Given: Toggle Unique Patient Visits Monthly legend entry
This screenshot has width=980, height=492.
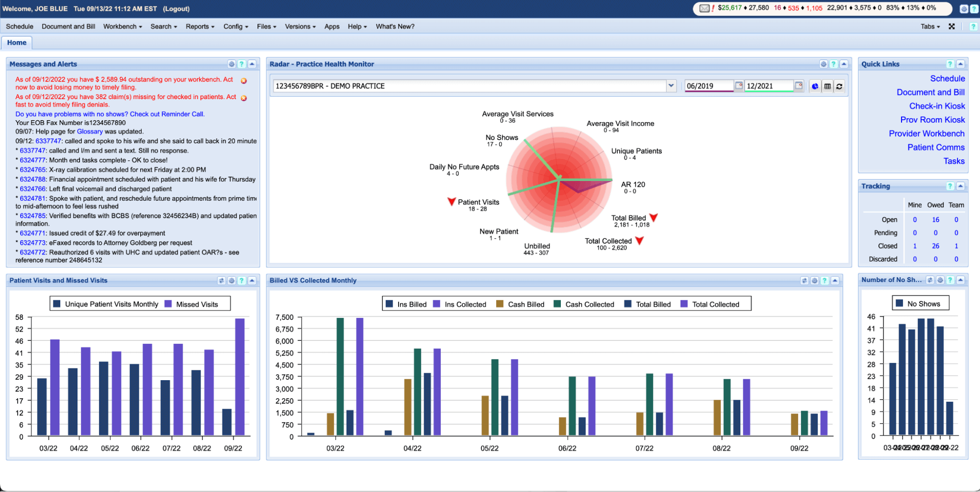Looking at the screenshot, I should (105, 305).
